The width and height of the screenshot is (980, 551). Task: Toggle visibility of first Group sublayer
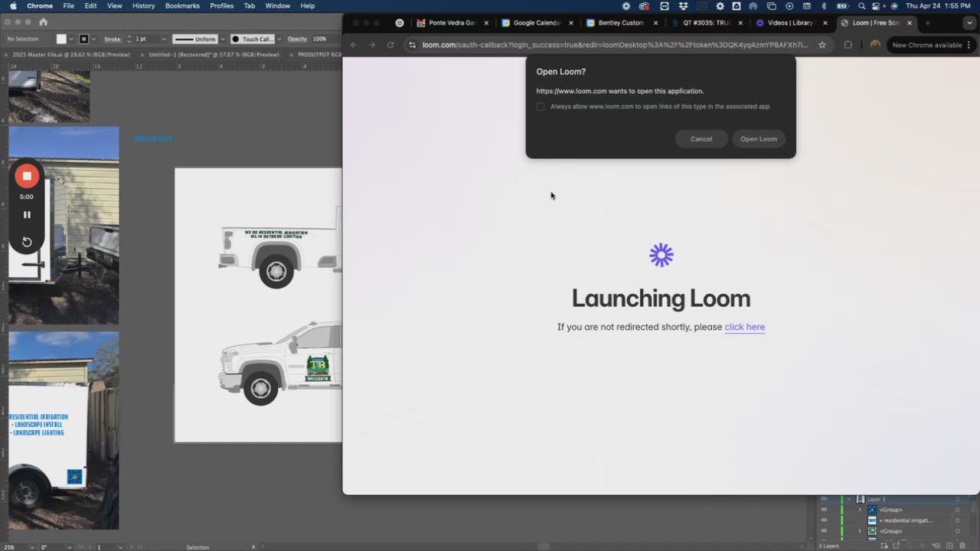[x=824, y=510]
